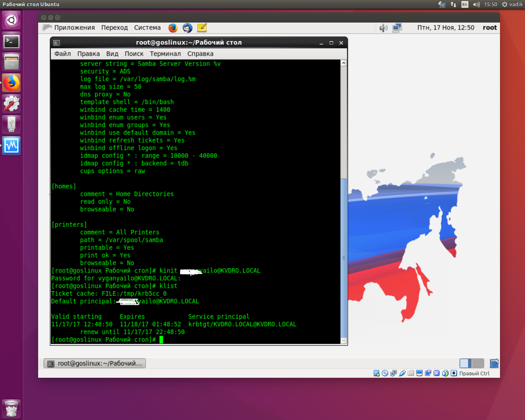Click VirtualBox USB devices indicator
The height and width of the screenshot is (420, 525).
[x=402, y=373]
